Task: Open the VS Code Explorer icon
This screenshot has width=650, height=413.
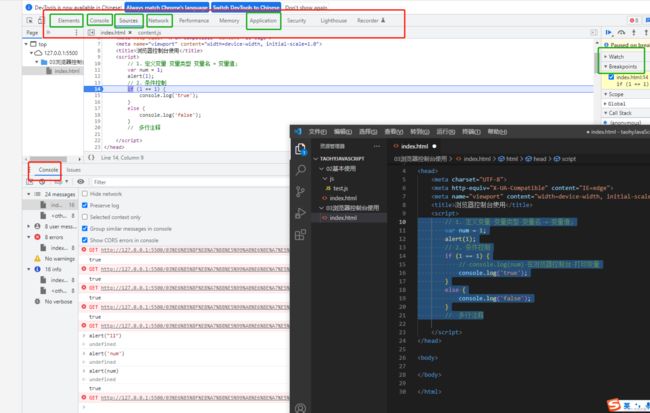Action: point(300,149)
